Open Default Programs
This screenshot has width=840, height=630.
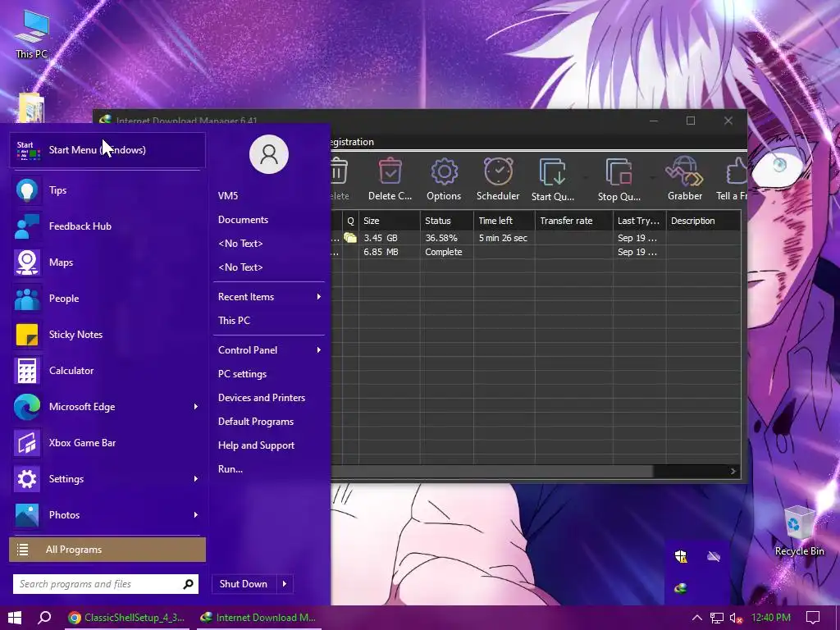269,422
